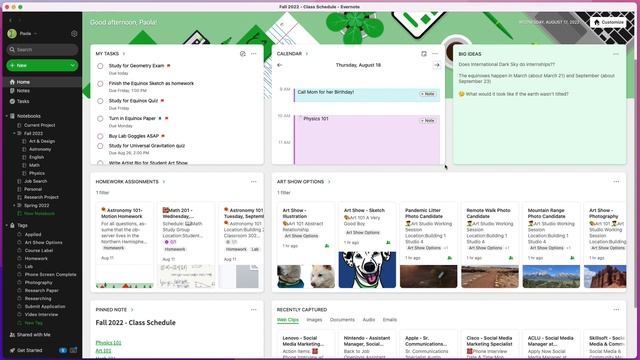Open calendar new event icon
640x360 pixels.
click(x=424, y=54)
